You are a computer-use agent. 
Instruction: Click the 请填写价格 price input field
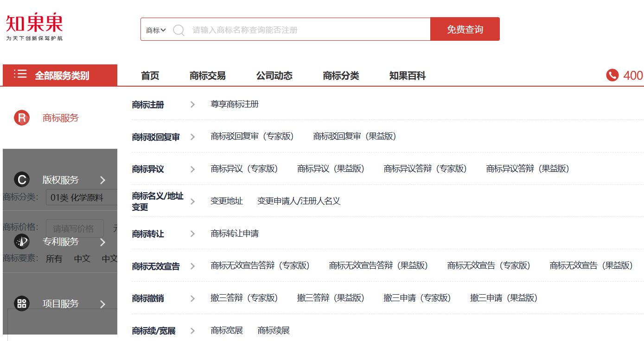(75, 228)
